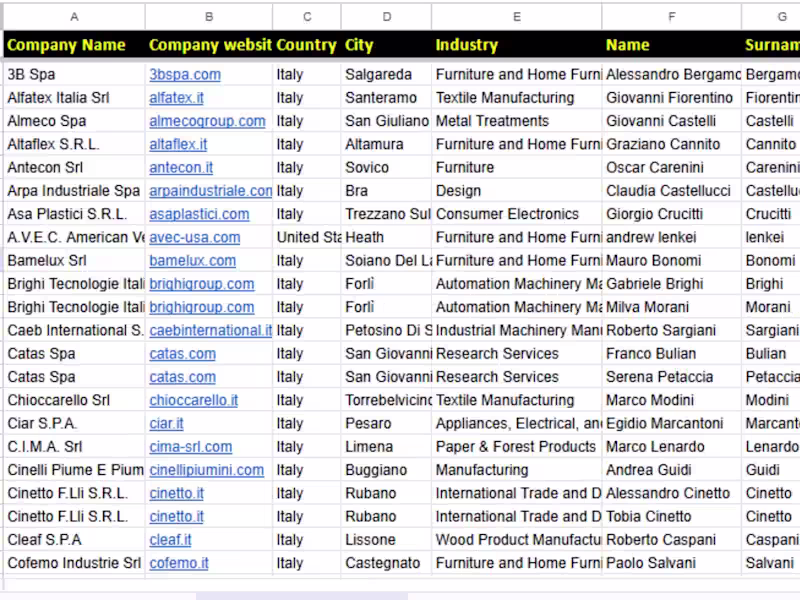The image size is (800, 600).
Task: Open the catas.com hyperlink
Action: coord(182,353)
